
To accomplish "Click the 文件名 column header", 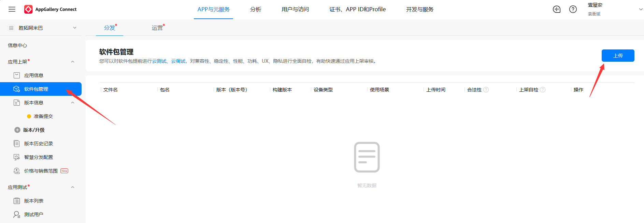I will tap(111, 90).
